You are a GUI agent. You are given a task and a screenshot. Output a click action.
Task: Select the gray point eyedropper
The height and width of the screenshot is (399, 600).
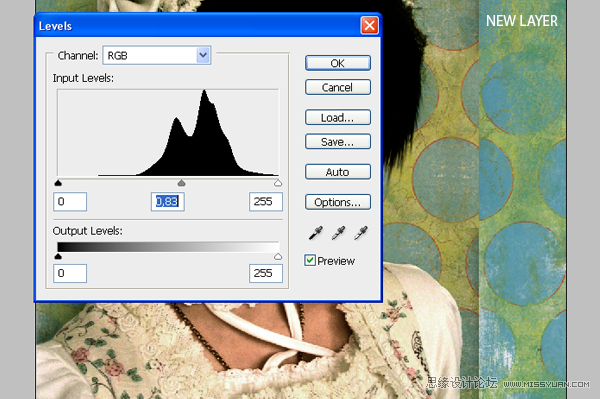[x=338, y=233]
